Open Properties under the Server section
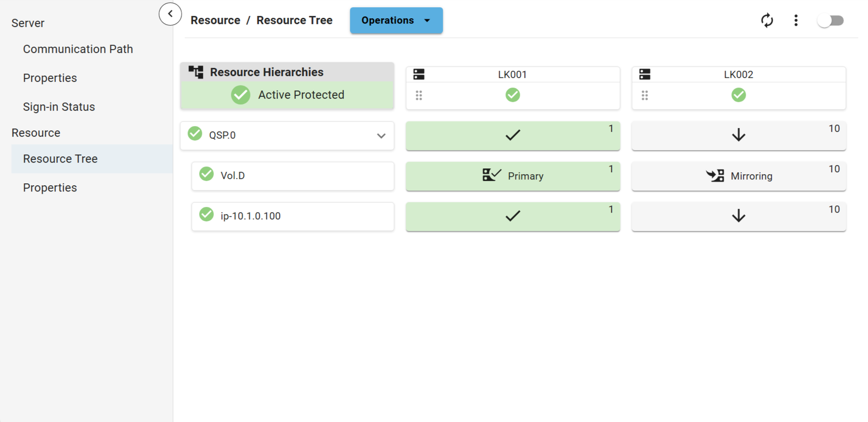The image size is (868, 422). pos(50,78)
